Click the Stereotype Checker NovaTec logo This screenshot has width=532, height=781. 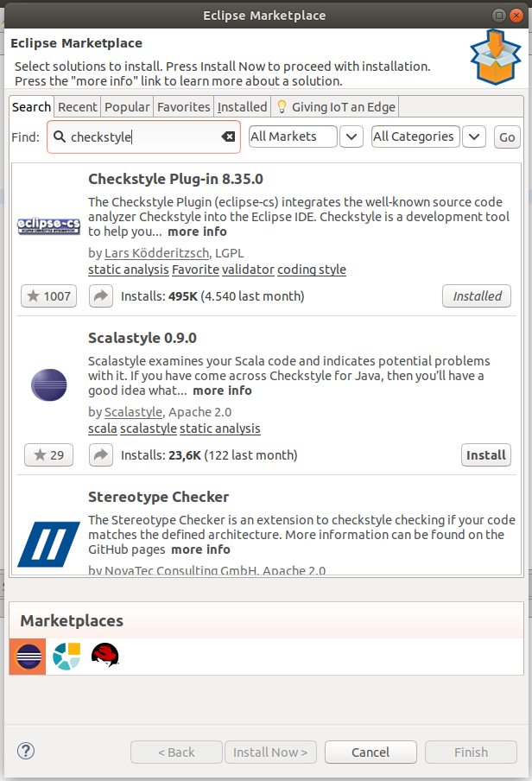[48, 544]
